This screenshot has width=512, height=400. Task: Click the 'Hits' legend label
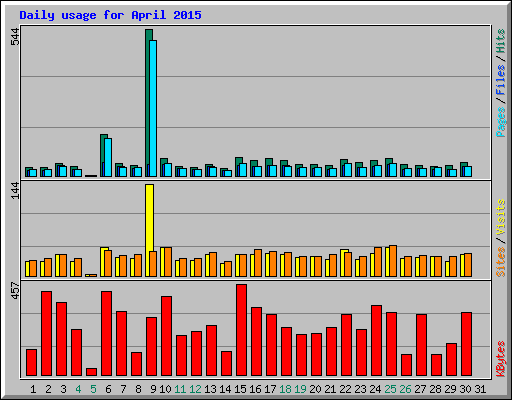pyautogui.click(x=501, y=41)
